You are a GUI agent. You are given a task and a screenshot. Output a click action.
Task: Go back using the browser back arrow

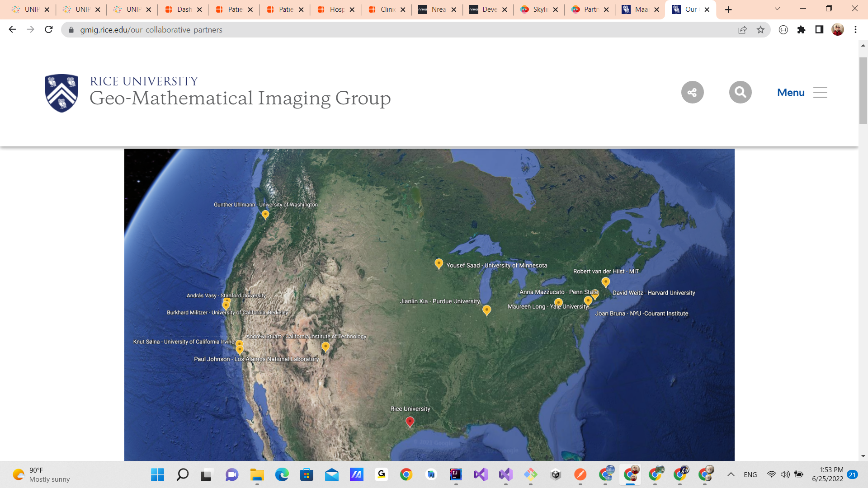tap(12, 30)
